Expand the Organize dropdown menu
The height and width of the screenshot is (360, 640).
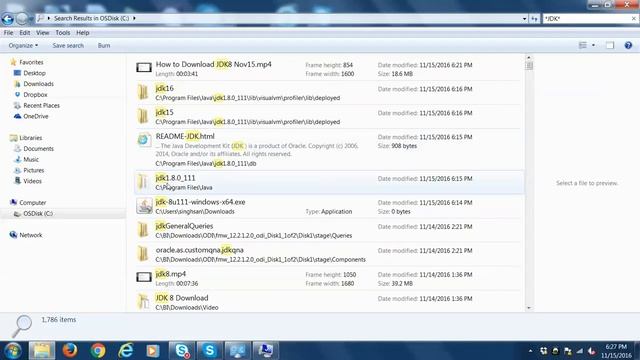tap(23, 45)
